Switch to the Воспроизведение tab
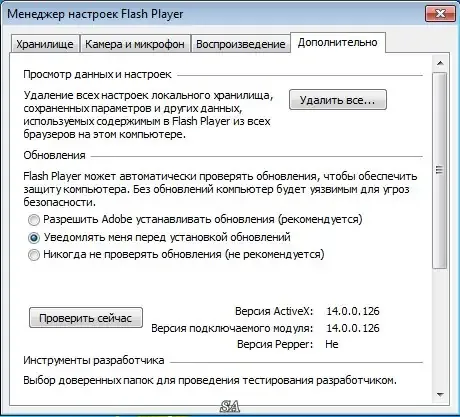This screenshot has width=460, height=417. point(241,44)
